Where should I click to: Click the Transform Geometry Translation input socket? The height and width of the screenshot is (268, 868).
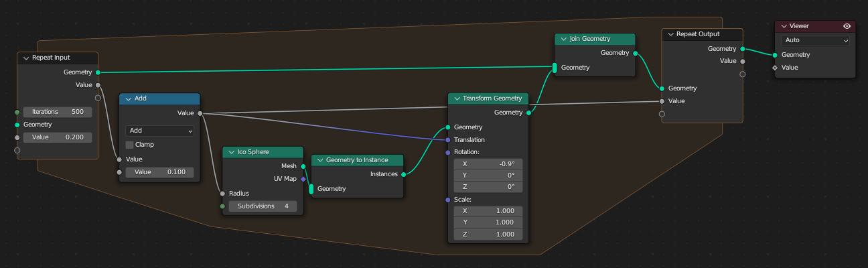pos(448,140)
